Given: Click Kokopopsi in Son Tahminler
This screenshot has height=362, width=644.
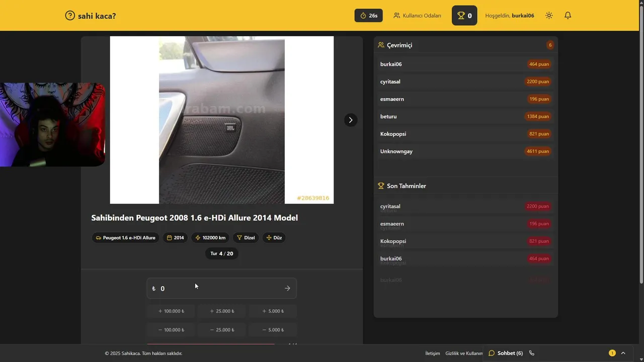Looking at the screenshot, I should [x=465, y=241].
